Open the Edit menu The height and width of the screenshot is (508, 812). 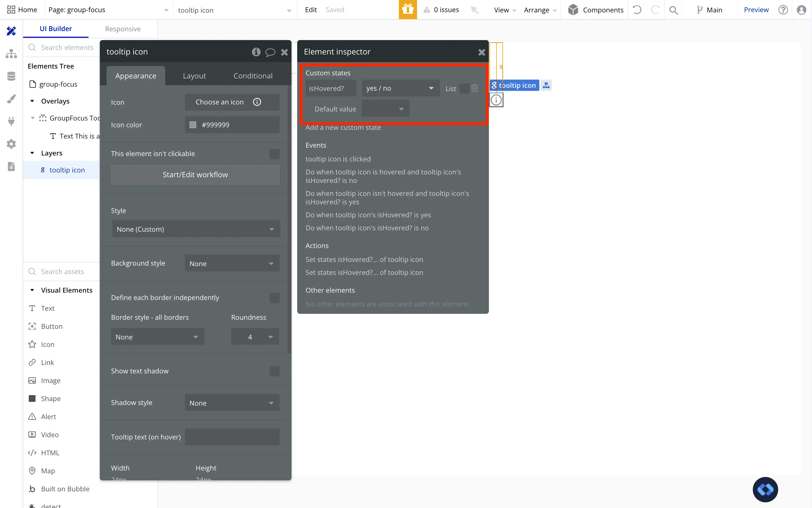[x=311, y=10]
